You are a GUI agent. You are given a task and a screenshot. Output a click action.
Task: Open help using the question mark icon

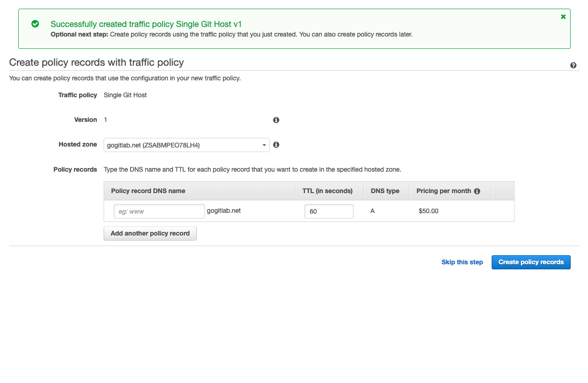(x=573, y=65)
